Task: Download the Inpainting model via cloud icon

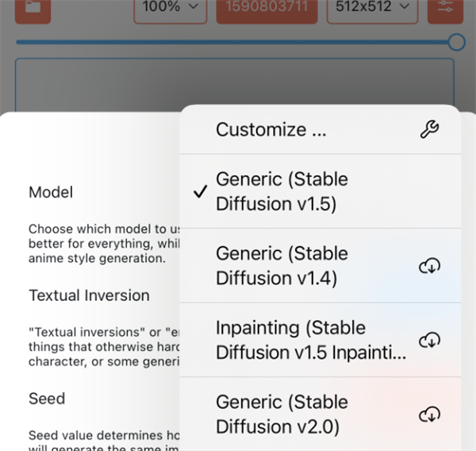Action: 429,341
